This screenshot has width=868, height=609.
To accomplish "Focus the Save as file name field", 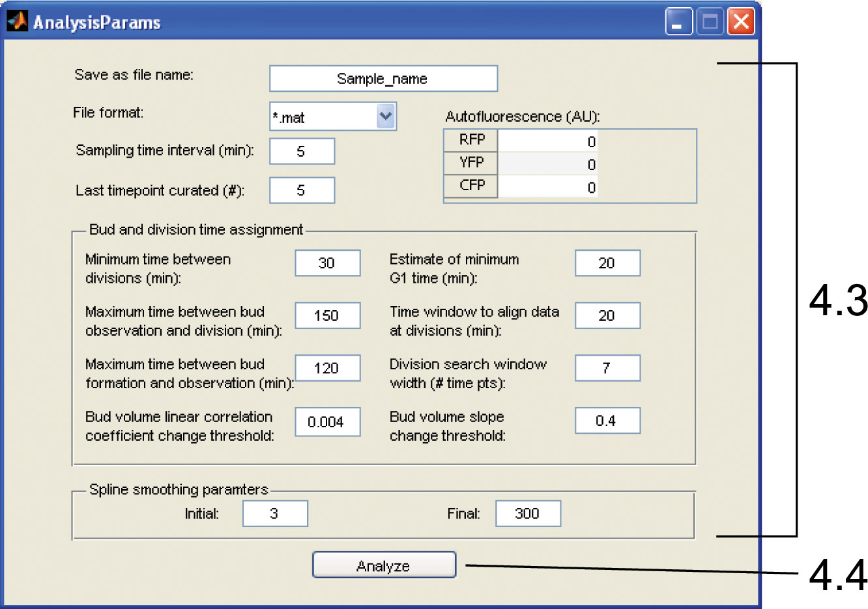I will [383, 79].
